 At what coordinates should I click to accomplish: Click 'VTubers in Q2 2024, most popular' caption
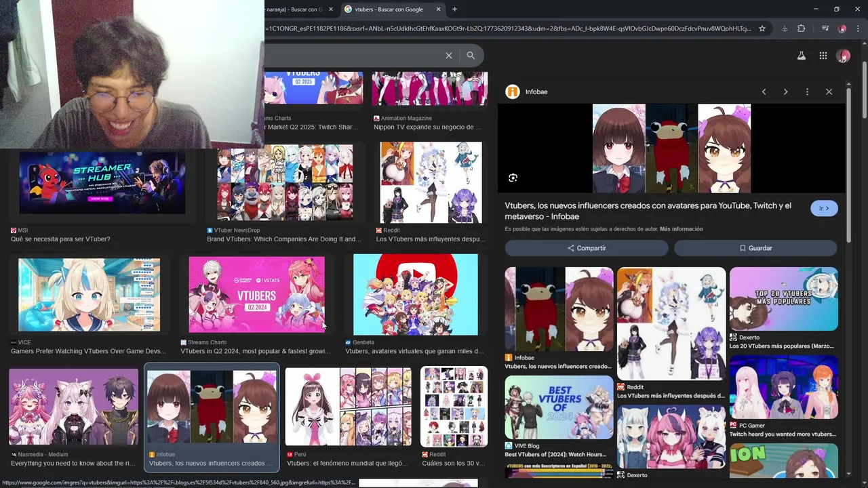[256, 352]
